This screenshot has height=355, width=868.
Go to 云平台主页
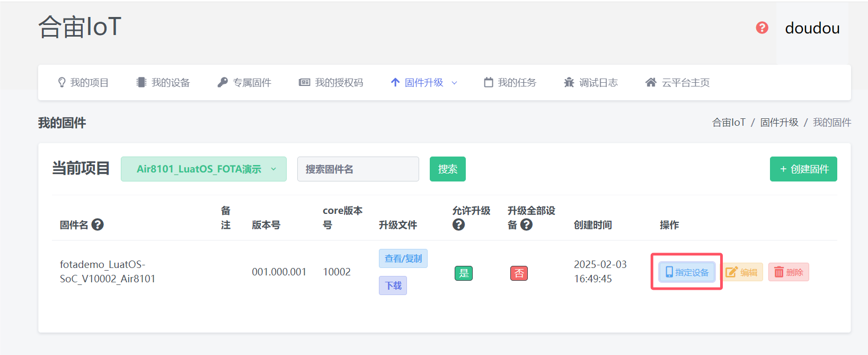point(677,82)
